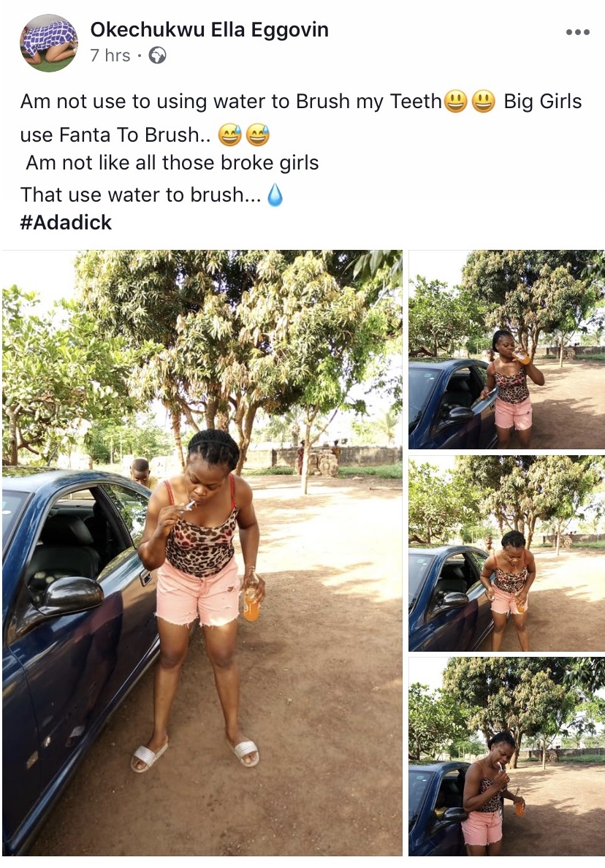Click Okechukwu Ella Eggovin's profile picture
This screenshot has width=605, height=868.
click(x=48, y=42)
